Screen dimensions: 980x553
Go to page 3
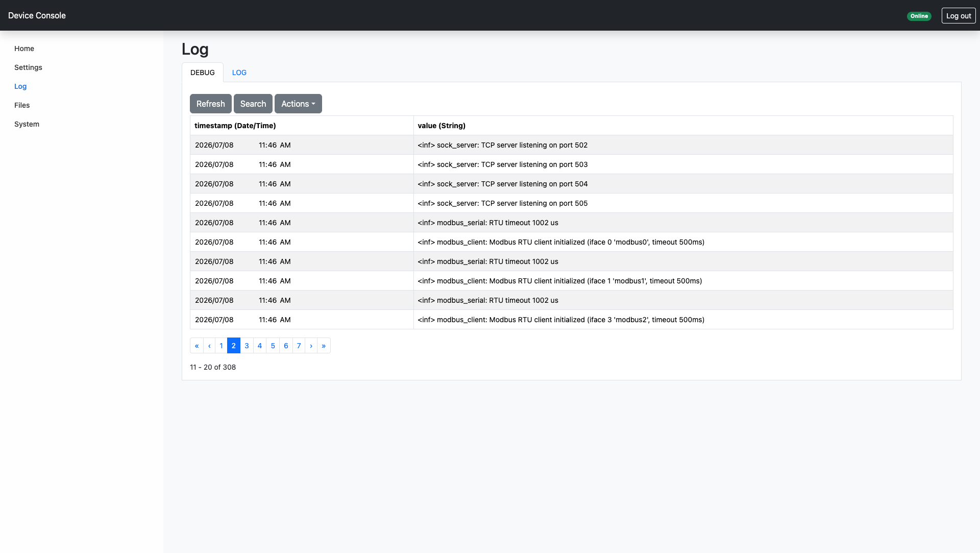click(247, 346)
